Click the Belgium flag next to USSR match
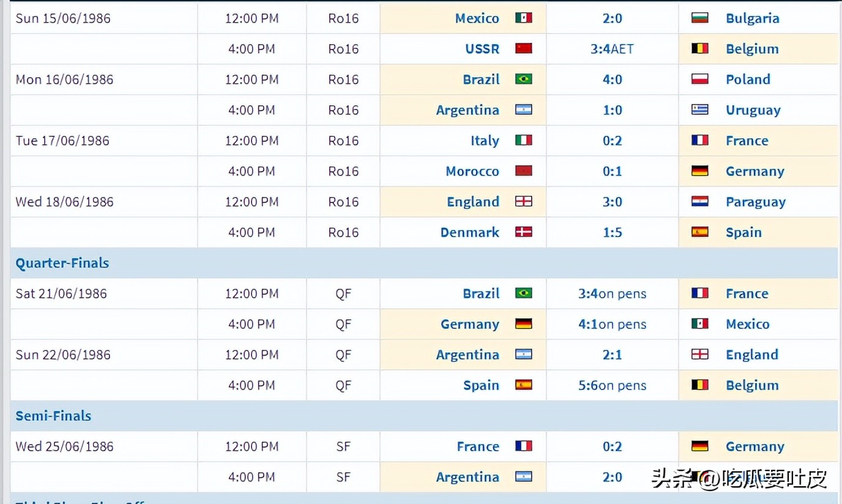Screen dimensions: 842x504 pos(700,48)
